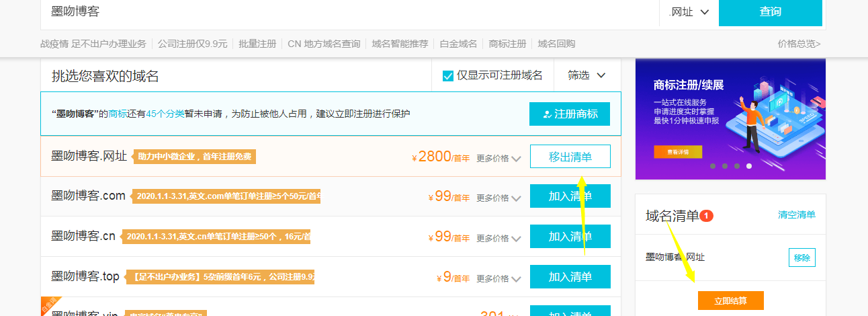Click the 商标注册/续展 banner image
Image resolution: width=868 pixels, height=316 pixels.
pos(730,119)
